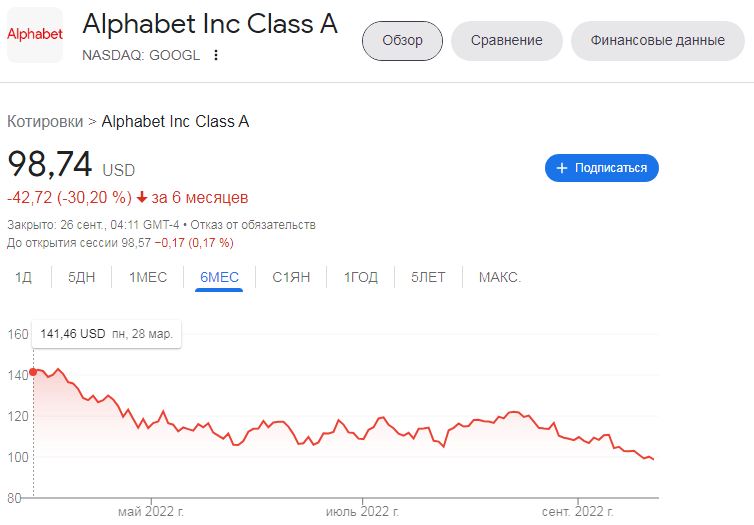754x525 pixels.
Task: Select the 5ЛЕТ range
Action: click(428, 277)
